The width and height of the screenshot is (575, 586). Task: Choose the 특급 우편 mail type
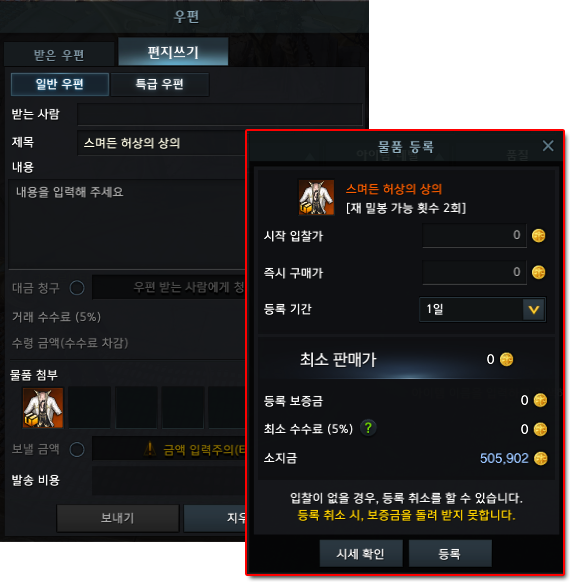click(160, 84)
